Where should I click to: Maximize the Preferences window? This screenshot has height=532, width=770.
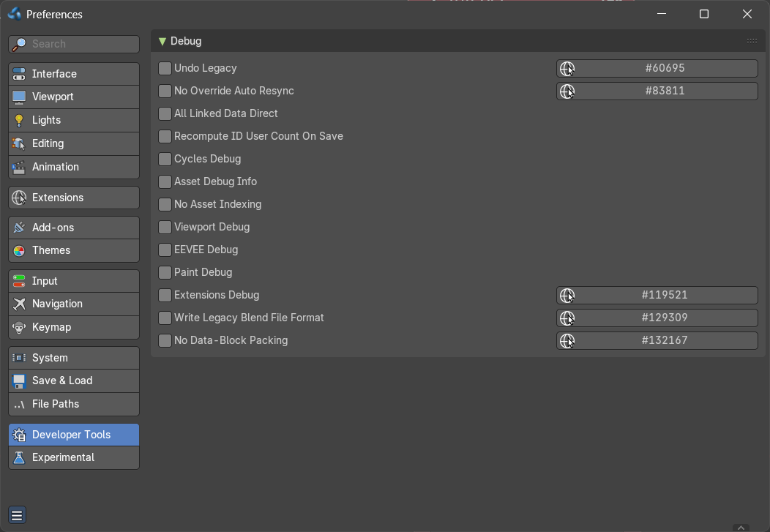[703, 14]
